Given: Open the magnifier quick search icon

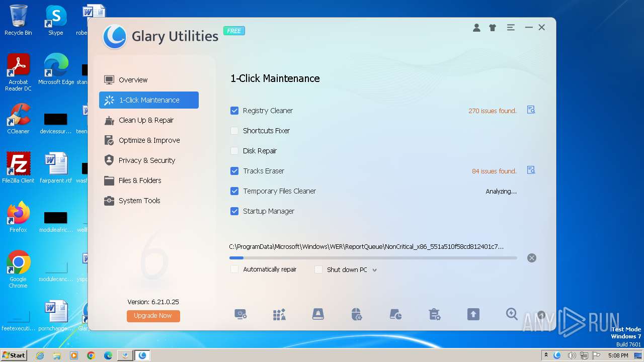Looking at the screenshot, I should tap(512, 314).
